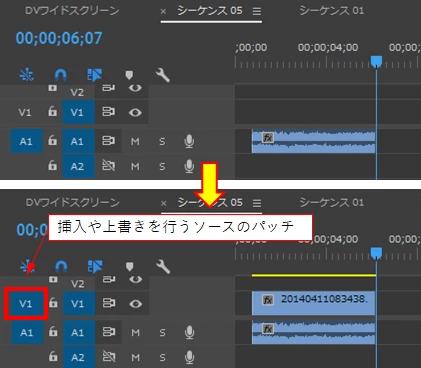This screenshot has height=368, width=421.
Task: Open wrench display settings in upper timeline
Action: pos(163,75)
